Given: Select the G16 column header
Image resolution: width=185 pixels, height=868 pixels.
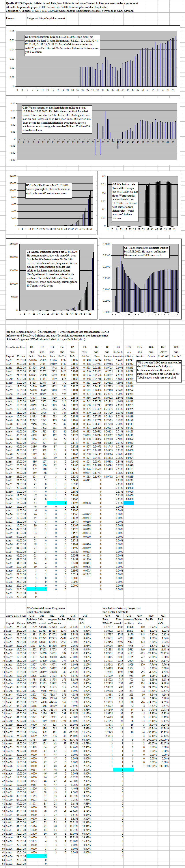Looking at the screenshot, I should (107, 615).
